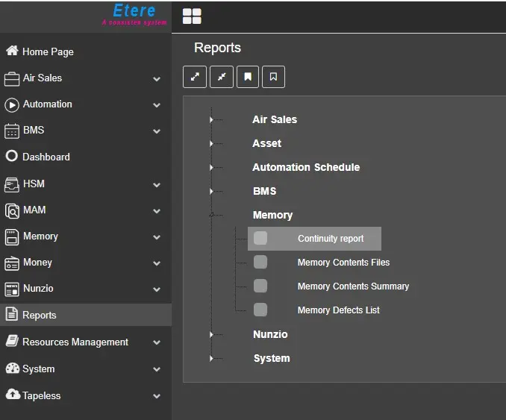Click the Dashboard circle icon
506x420 pixels.
tap(12, 157)
